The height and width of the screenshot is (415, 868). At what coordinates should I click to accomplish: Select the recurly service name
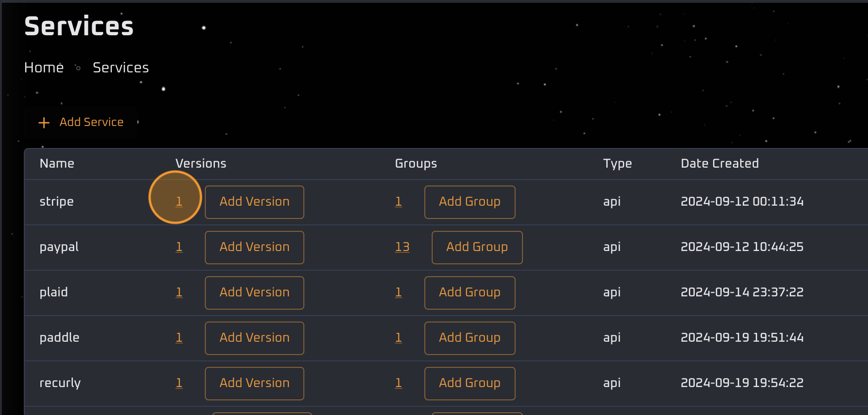coord(60,383)
